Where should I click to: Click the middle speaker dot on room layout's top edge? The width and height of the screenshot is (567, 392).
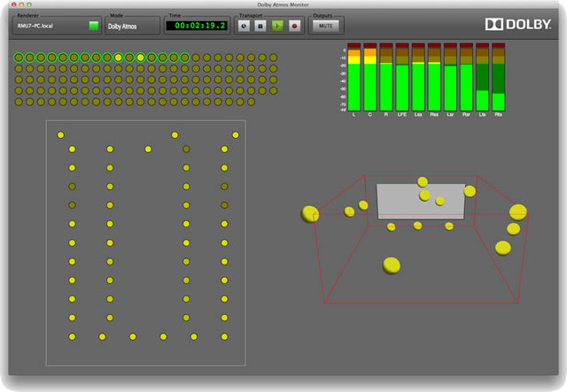click(x=175, y=135)
